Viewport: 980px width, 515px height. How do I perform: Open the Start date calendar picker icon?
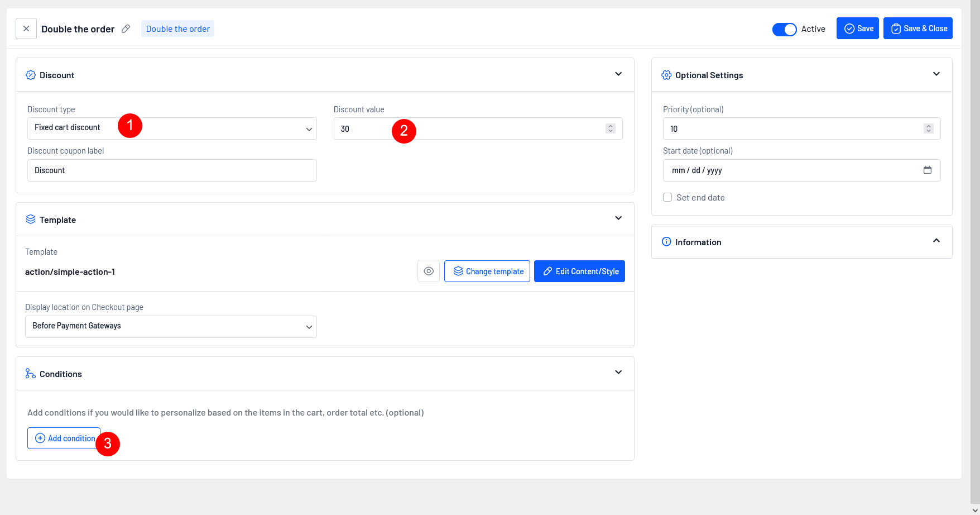(928, 170)
